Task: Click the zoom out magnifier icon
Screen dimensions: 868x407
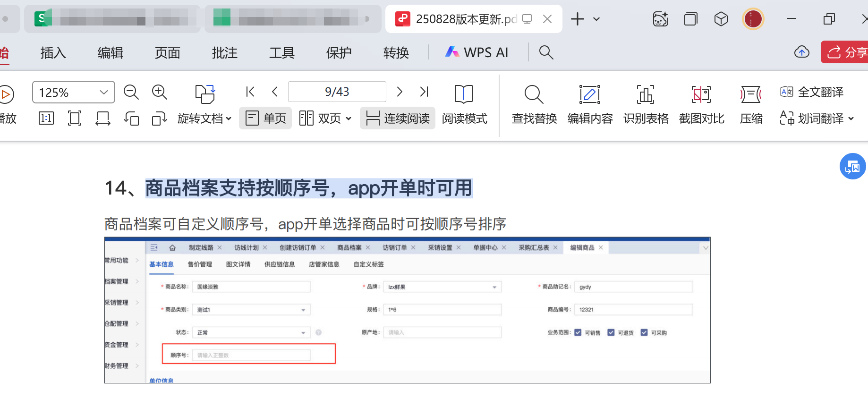Action: [x=131, y=92]
